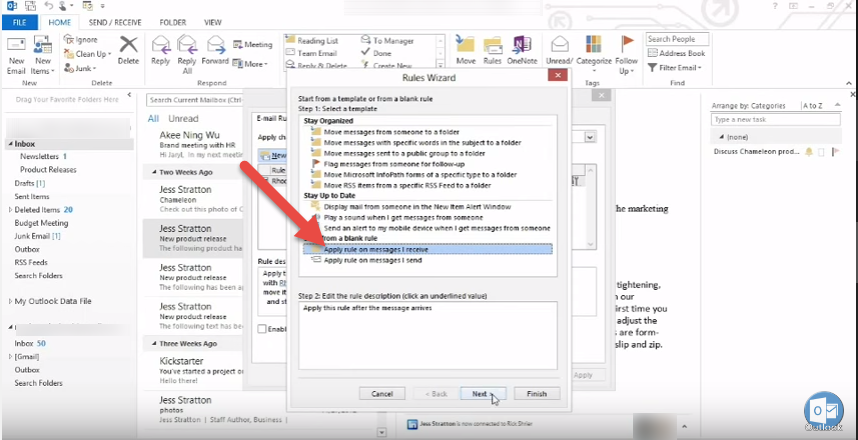Open the Product Releases folder
The height and width of the screenshot is (440, 858).
click(48, 170)
